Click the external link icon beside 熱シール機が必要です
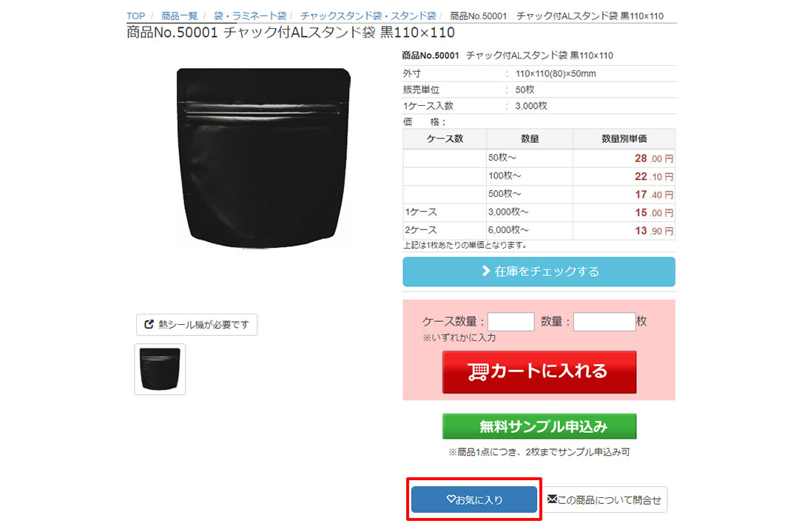The width and height of the screenshot is (799, 532). tap(149, 324)
